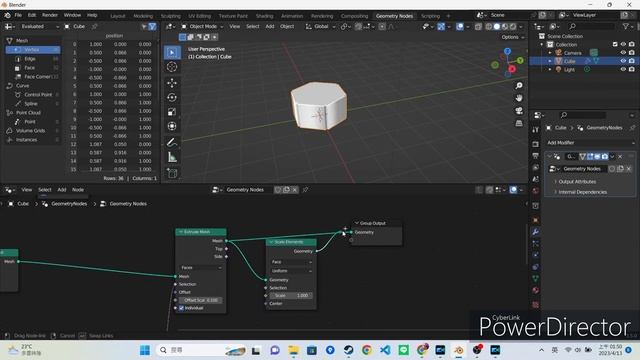
Task: Expand Output Attributes panel
Action: 576,182
